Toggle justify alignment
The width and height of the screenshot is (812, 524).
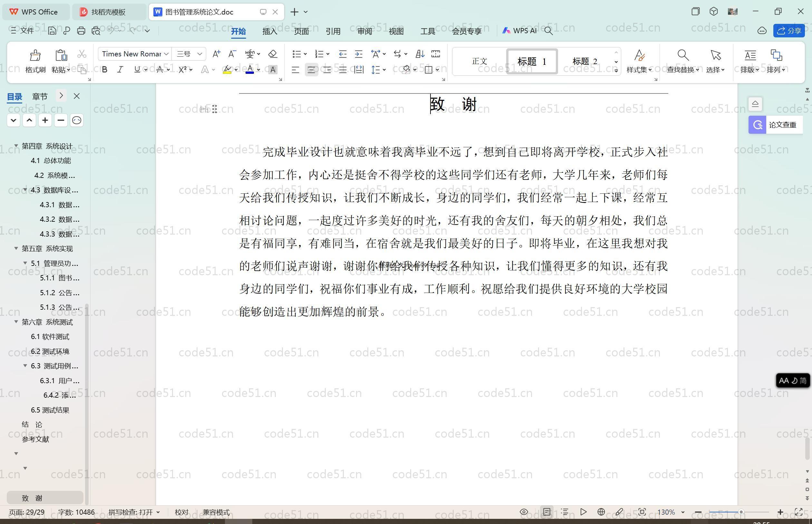[x=343, y=70]
